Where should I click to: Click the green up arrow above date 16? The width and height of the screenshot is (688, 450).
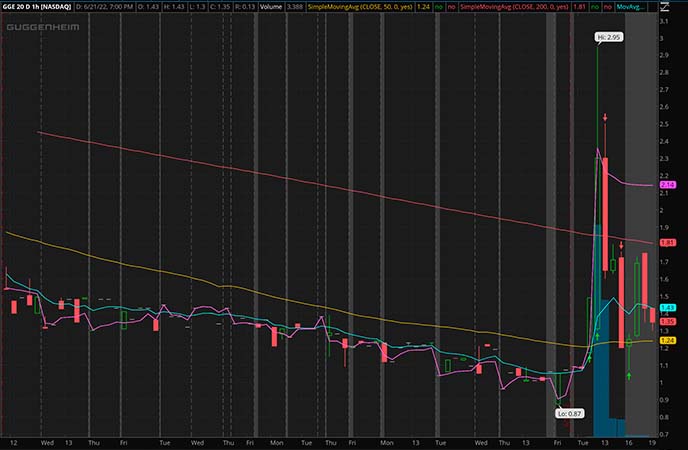point(629,375)
